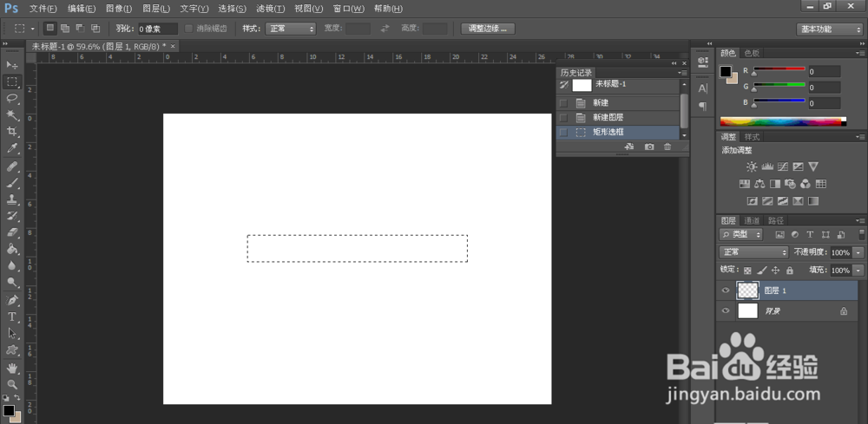Click the color spectrum ramp bar

tap(783, 121)
